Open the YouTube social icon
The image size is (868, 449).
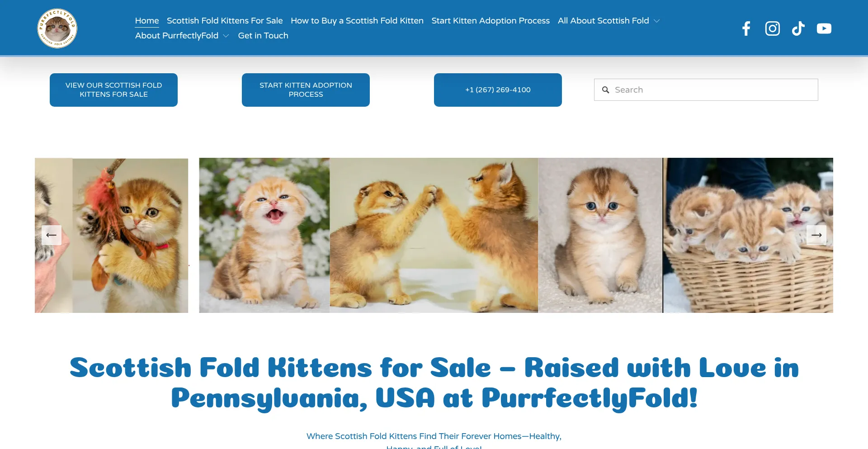[x=824, y=28]
